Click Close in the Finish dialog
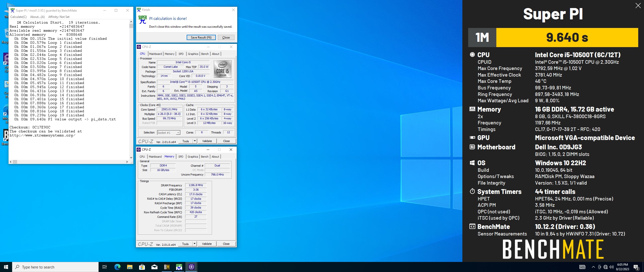The height and width of the screenshot is (272, 644). pos(226,38)
